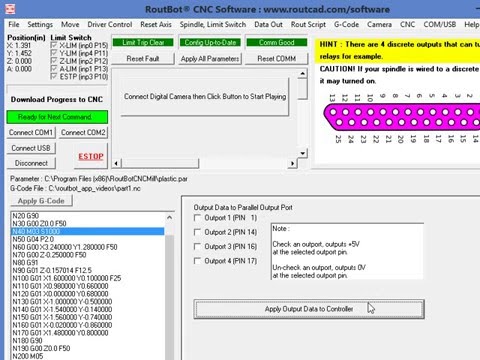Toggle A-LIM (inp1 P13) checkbox
The height and width of the screenshot is (360, 480).
[54, 69]
